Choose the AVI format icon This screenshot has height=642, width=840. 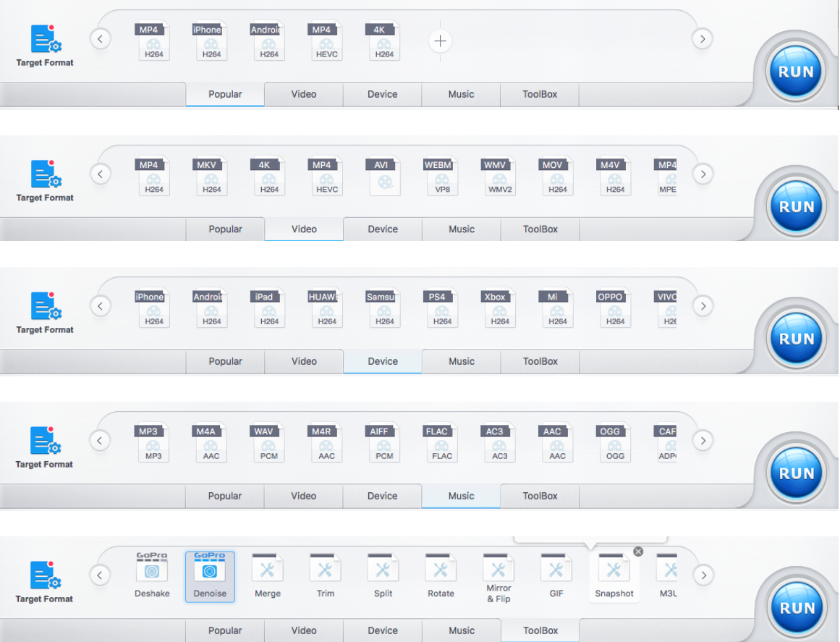[384, 176]
